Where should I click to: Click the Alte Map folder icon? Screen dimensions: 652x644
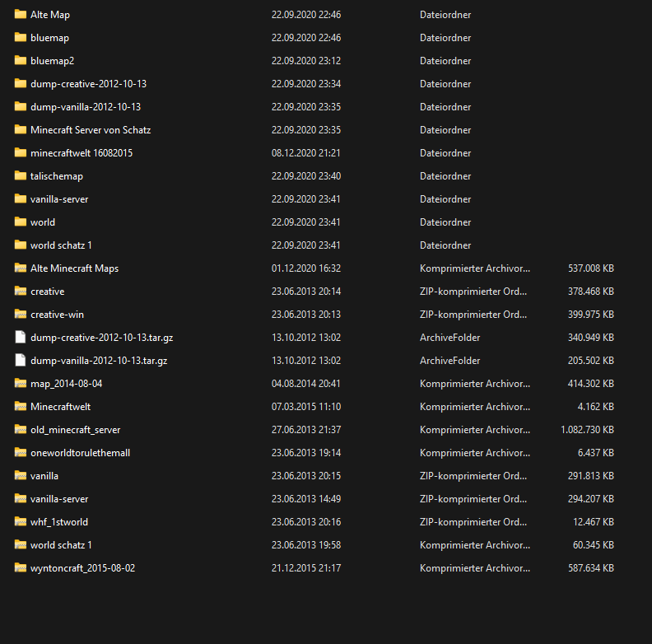21,15
